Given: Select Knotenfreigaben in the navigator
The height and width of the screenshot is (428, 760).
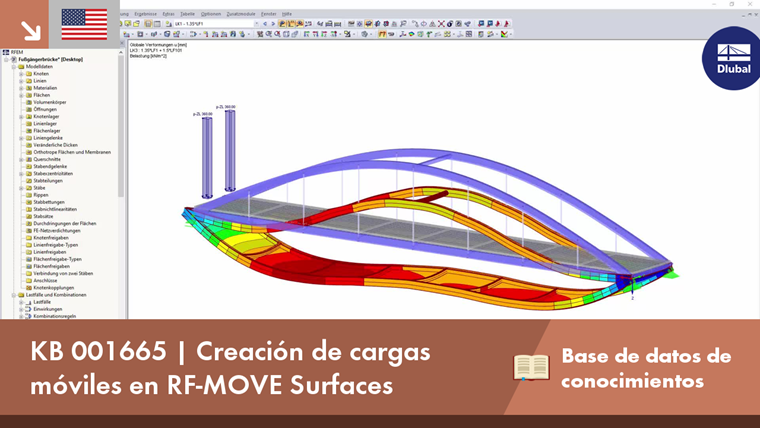Looking at the screenshot, I should click(50, 238).
